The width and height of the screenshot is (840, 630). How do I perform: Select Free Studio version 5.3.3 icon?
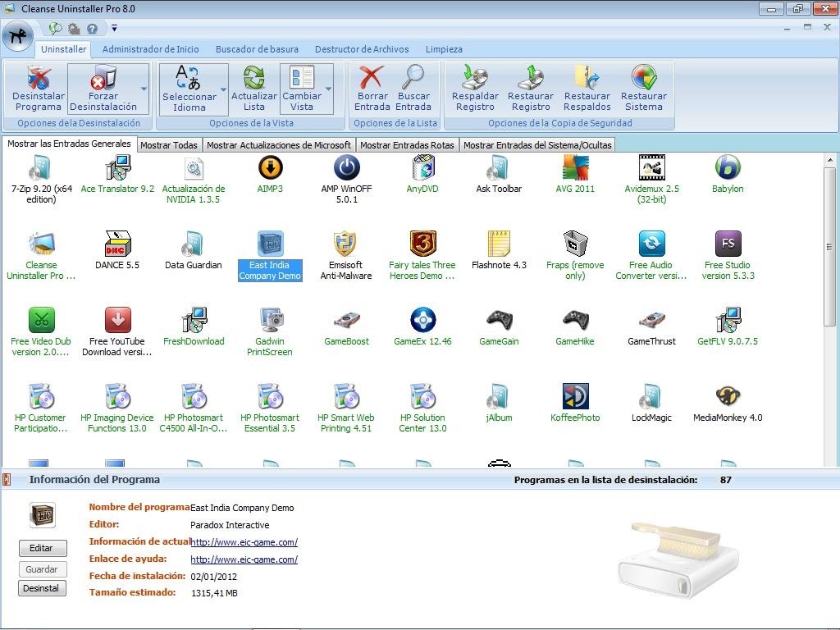(x=728, y=244)
